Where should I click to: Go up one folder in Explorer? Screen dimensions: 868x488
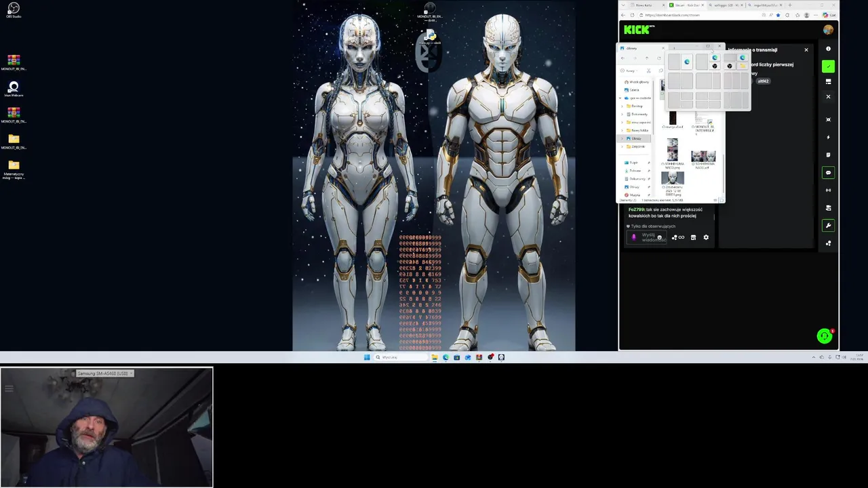click(x=647, y=58)
